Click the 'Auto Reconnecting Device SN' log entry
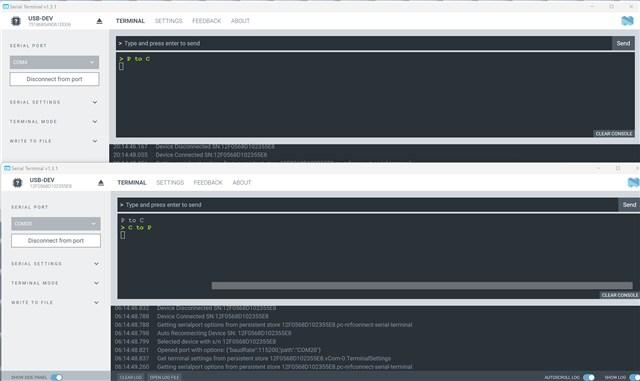The image size is (640, 381). pos(203,333)
